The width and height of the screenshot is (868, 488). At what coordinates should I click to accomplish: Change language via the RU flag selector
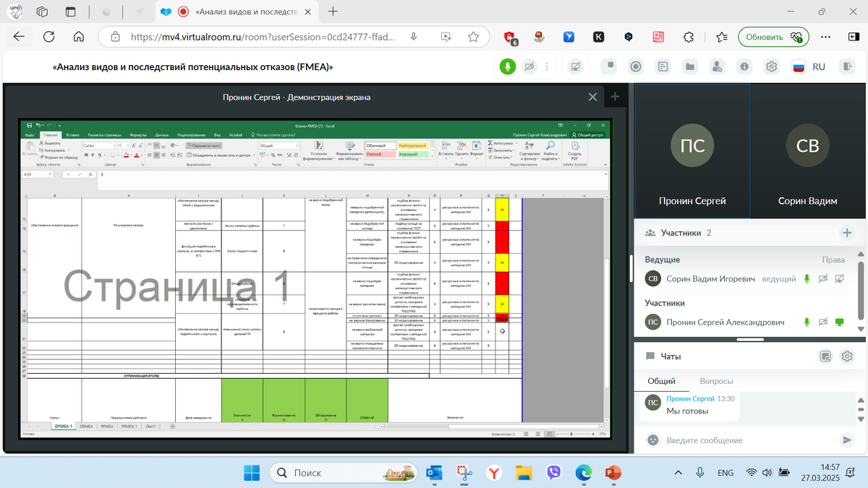(x=809, y=67)
